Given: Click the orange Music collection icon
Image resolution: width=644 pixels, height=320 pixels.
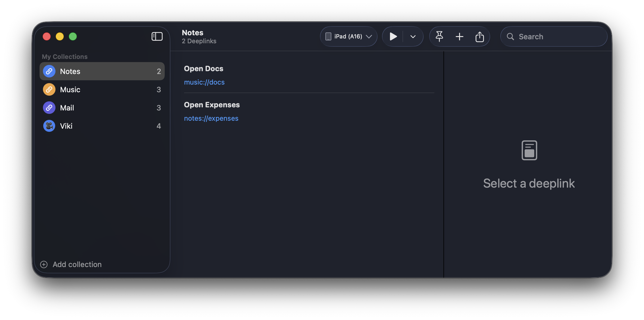Looking at the screenshot, I should [49, 89].
